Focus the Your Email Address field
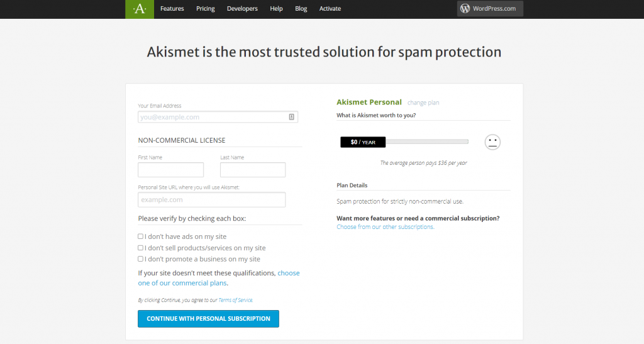This screenshot has width=644, height=344. 213,117
